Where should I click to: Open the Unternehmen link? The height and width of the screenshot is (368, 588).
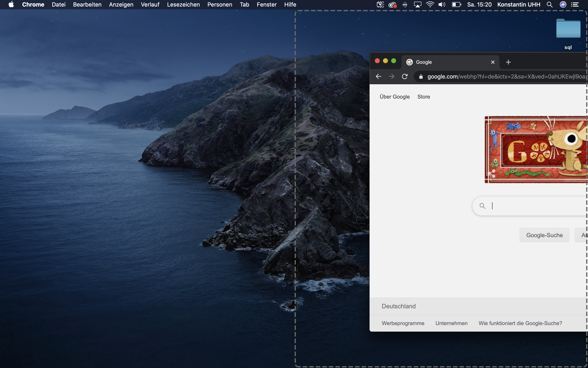click(451, 323)
